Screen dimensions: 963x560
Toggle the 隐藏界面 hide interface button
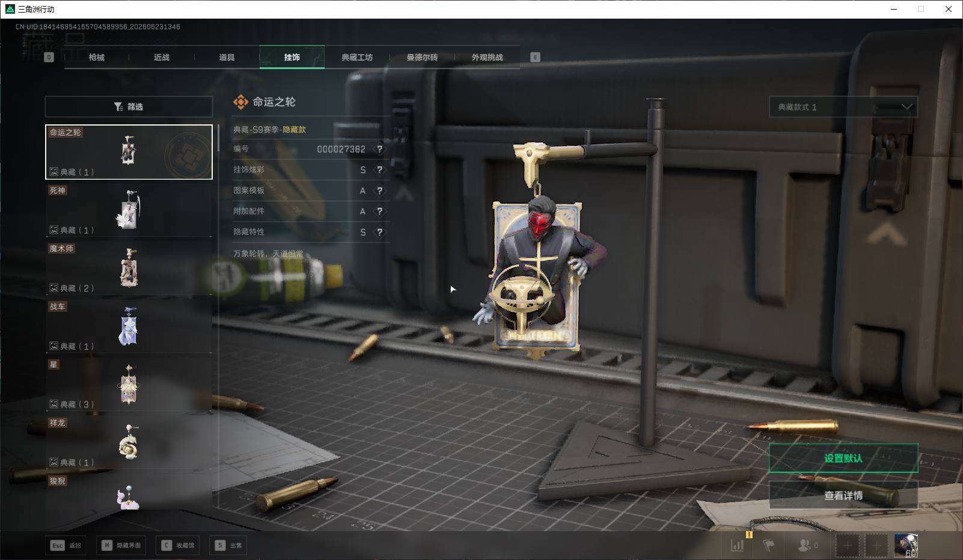(x=122, y=545)
